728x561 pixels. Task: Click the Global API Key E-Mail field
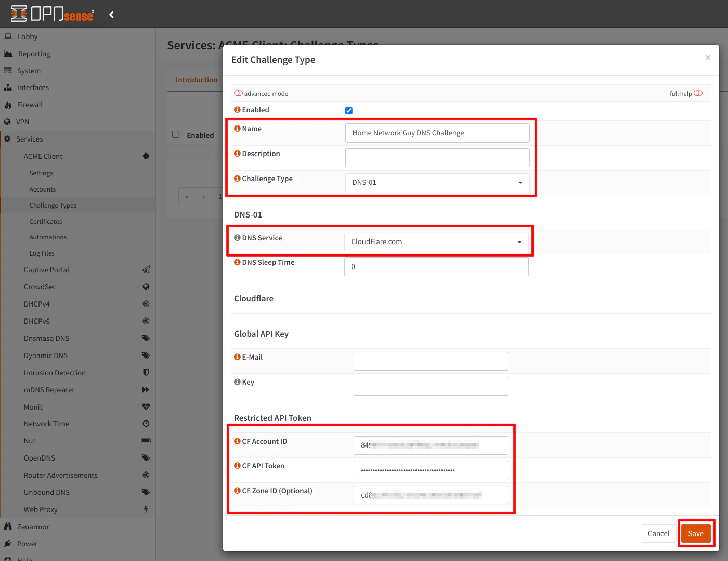tap(431, 361)
